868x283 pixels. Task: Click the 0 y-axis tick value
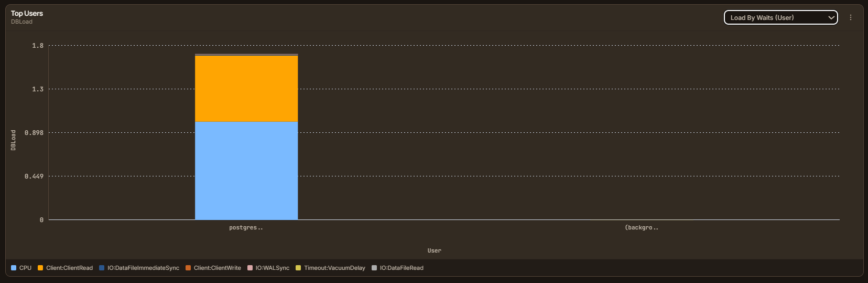41,220
